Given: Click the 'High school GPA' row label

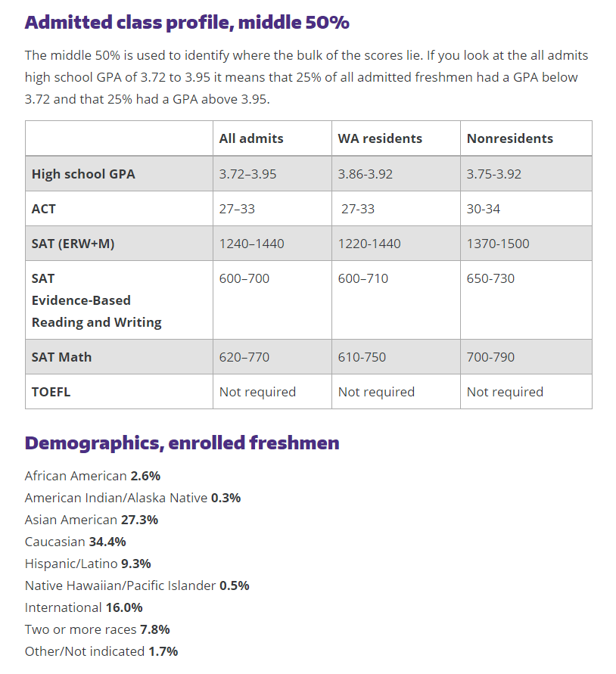Looking at the screenshot, I should [x=83, y=174].
